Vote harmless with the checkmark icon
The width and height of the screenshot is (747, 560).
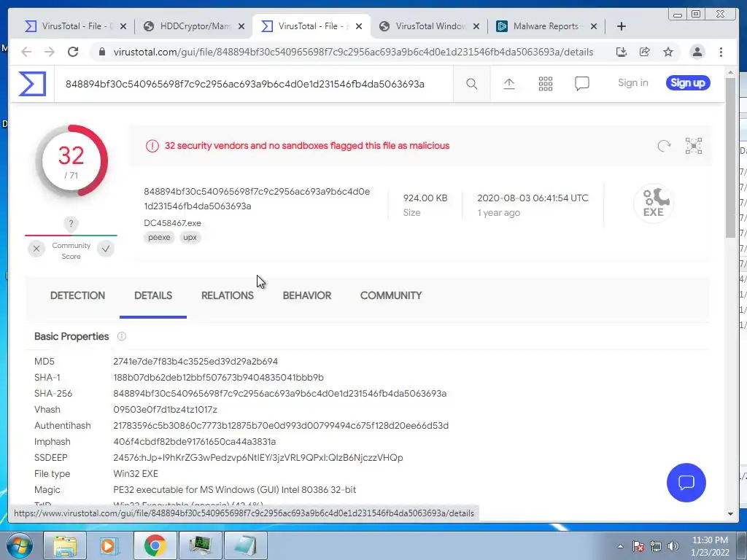[x=106, y=249]
